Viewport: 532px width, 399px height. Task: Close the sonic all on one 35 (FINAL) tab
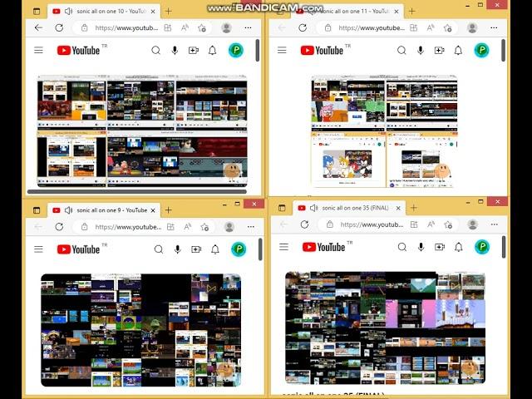click(x=398, y=208)
